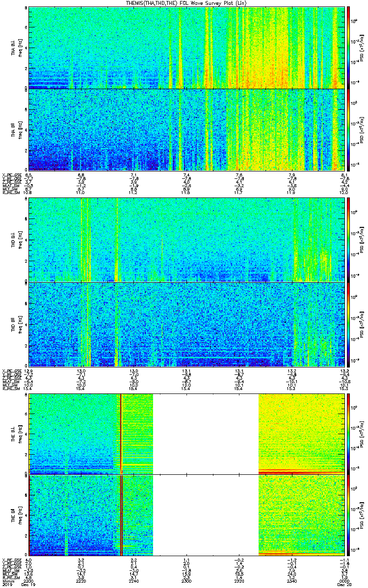This screenshot has height=588, width=368.
Task: Click the '2200' time tick label
Action: tap(28, 580)
